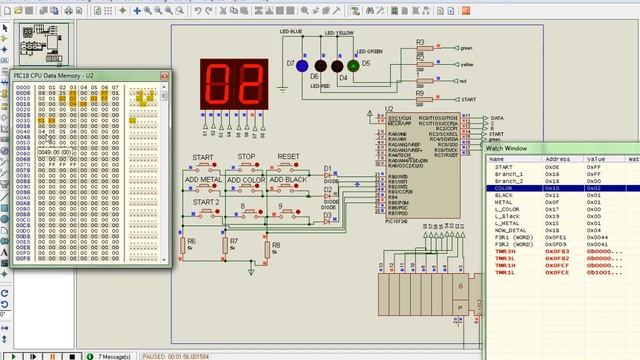This screenshot has width=640, height=360.
Task: Select the NOW_DETAL watch row
Action: (563, 230)
